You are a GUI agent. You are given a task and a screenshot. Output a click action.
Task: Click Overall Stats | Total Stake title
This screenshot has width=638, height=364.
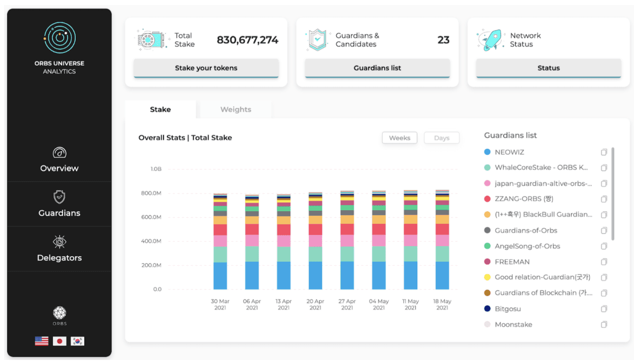185,138
